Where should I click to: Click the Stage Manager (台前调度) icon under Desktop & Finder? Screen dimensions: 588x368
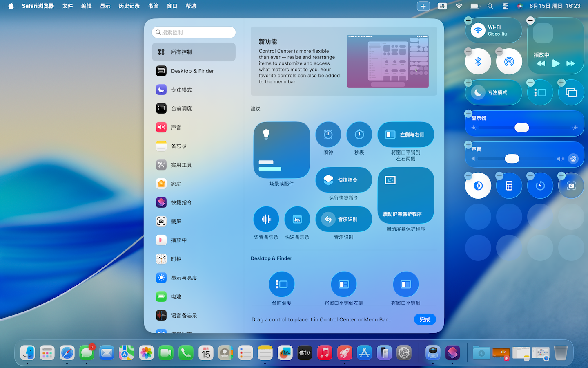[x=281, y=284]
